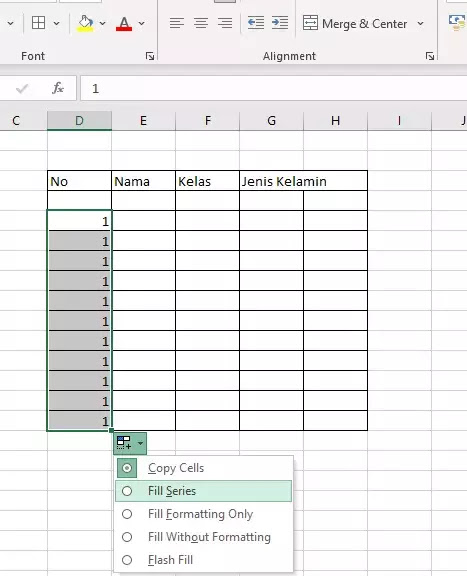
Task: Open Merge & Center dropdown arrow
Action: [420, 24]
